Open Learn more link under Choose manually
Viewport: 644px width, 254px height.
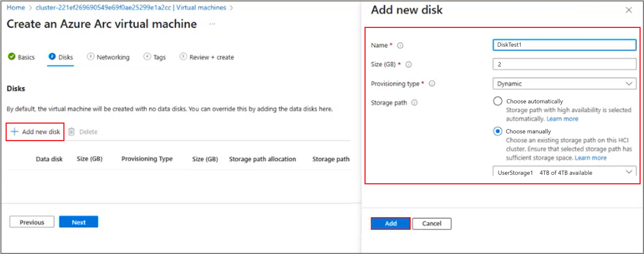pos(591,158)
